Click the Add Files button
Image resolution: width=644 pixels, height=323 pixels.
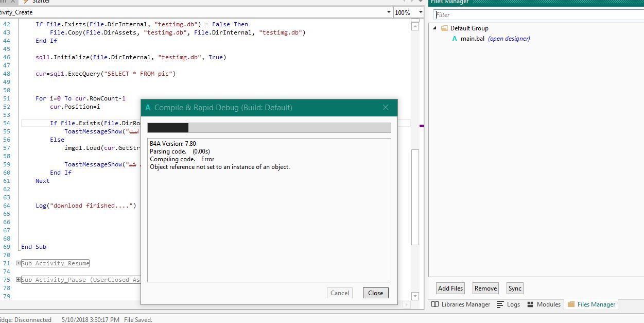(450, 288)
